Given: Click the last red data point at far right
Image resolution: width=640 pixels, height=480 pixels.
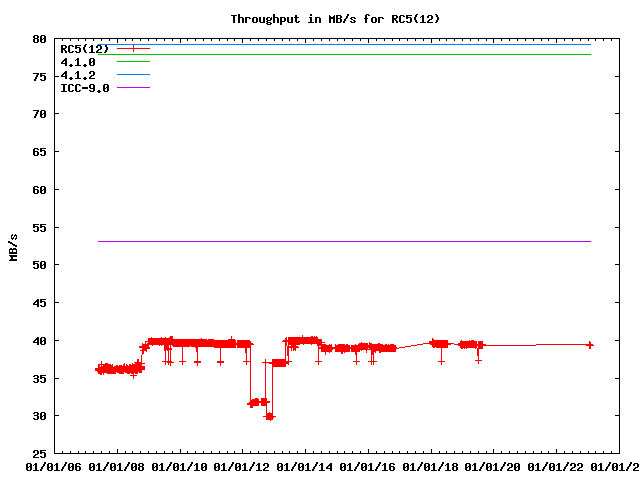Looking at the screenshot, I should coord(590,344).
